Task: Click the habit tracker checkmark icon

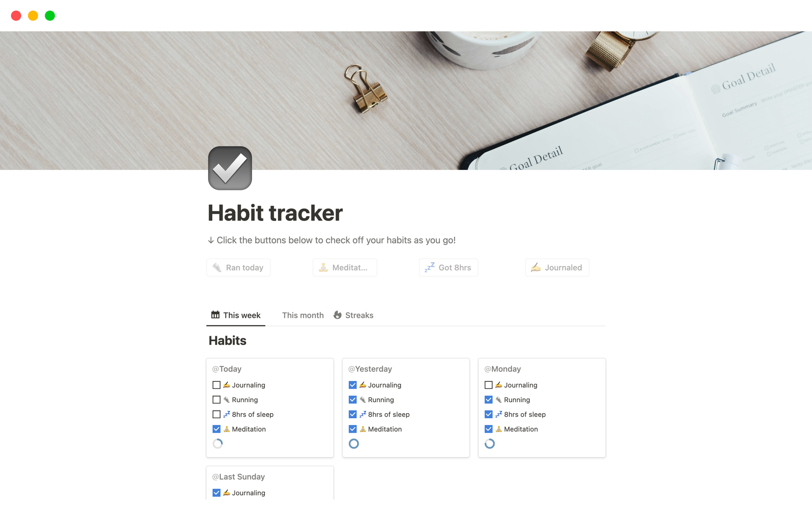Action: click(x=230, y=169)
